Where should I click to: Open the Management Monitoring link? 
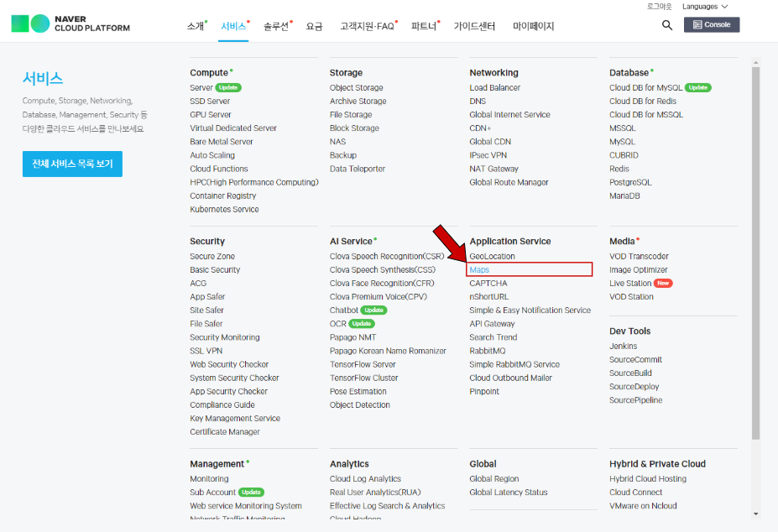pos(209,479)
